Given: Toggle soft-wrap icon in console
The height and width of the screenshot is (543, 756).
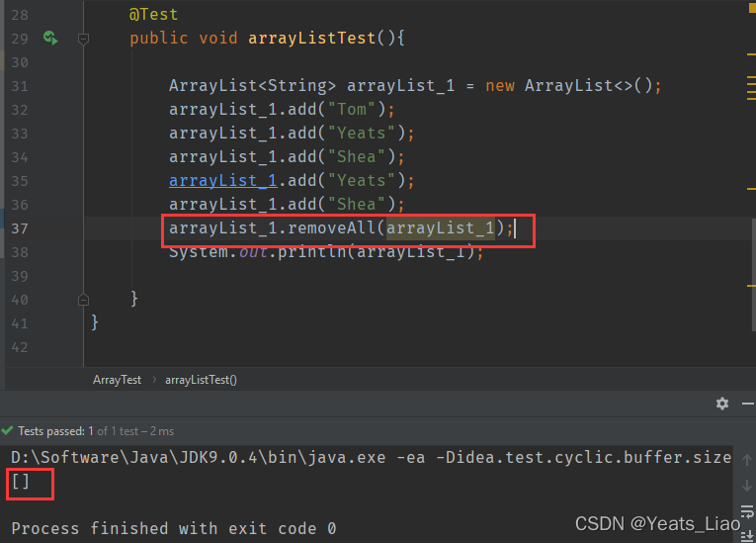Looking at the screenshot, I should [747, 511].
